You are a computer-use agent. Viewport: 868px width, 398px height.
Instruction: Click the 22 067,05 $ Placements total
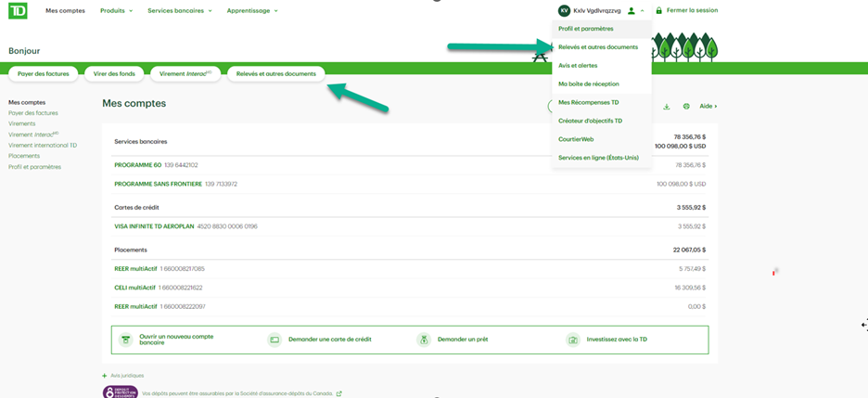point(689,250)
